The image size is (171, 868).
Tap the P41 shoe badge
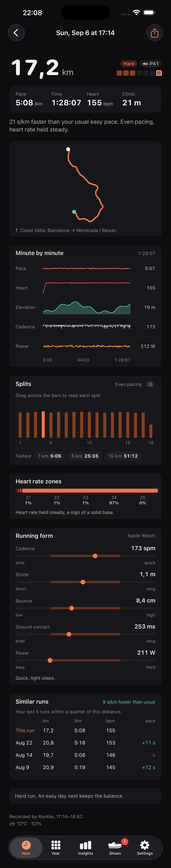151,64
